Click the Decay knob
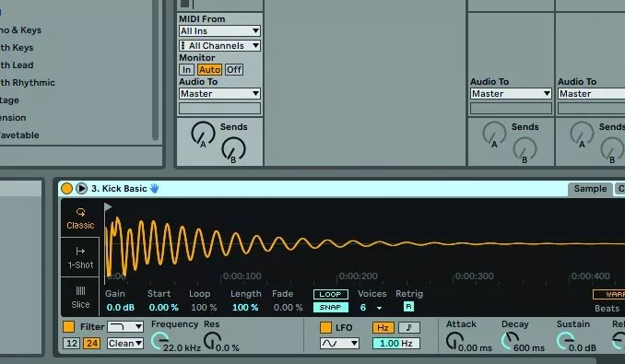 (x=510, y=341)
